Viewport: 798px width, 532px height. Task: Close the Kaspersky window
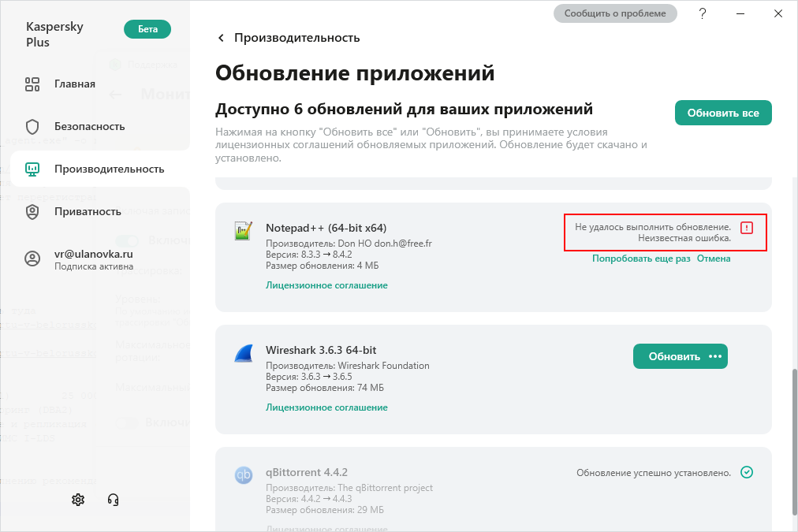point(778,13)
